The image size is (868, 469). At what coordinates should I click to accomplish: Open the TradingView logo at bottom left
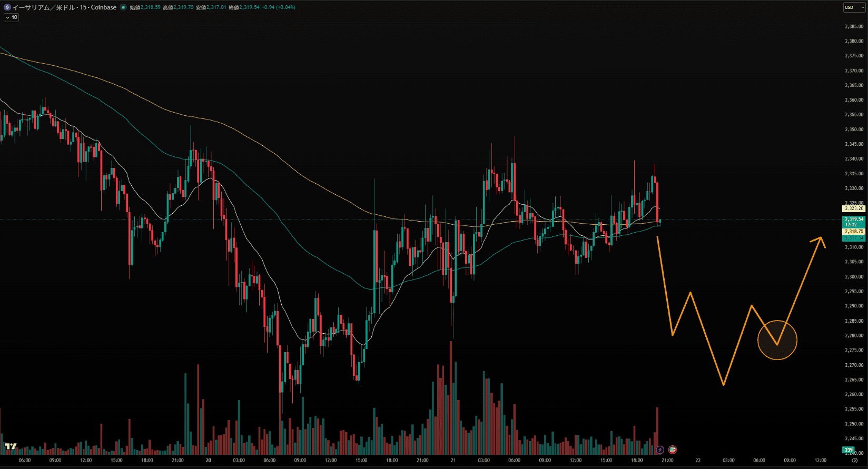tap(10, 446)
